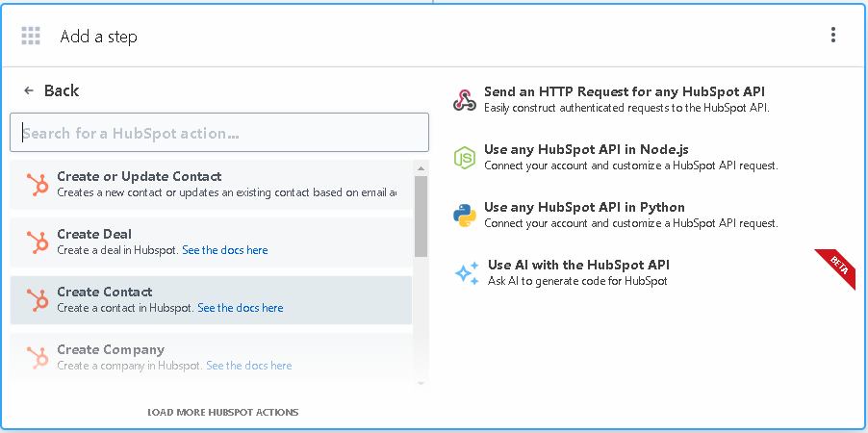Click HubSpot icon beside Create Contact
This screenshot has width=868, height=433.
click(x=38, y=299)
